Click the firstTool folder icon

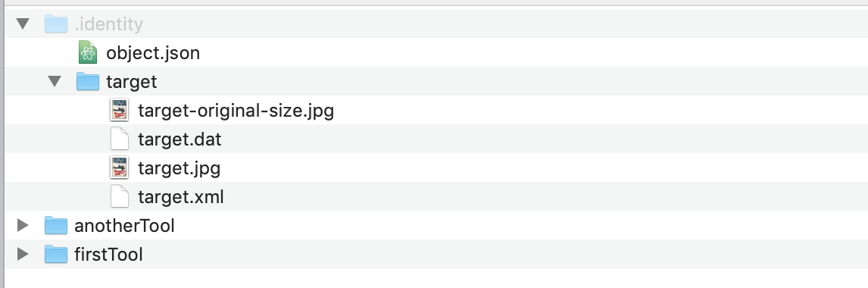55,254
